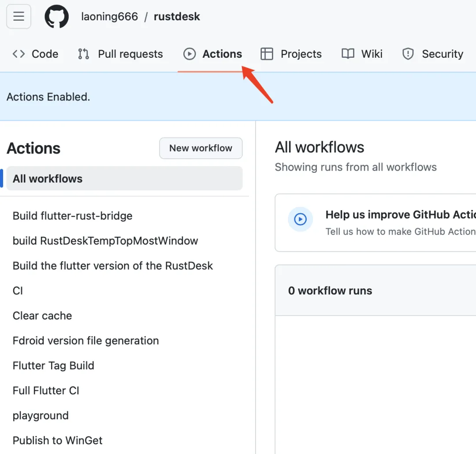This screenshot has height=454, width=476.
Task: Select the Build flutter-rust-bridge workflow
Action: [72, 216]
